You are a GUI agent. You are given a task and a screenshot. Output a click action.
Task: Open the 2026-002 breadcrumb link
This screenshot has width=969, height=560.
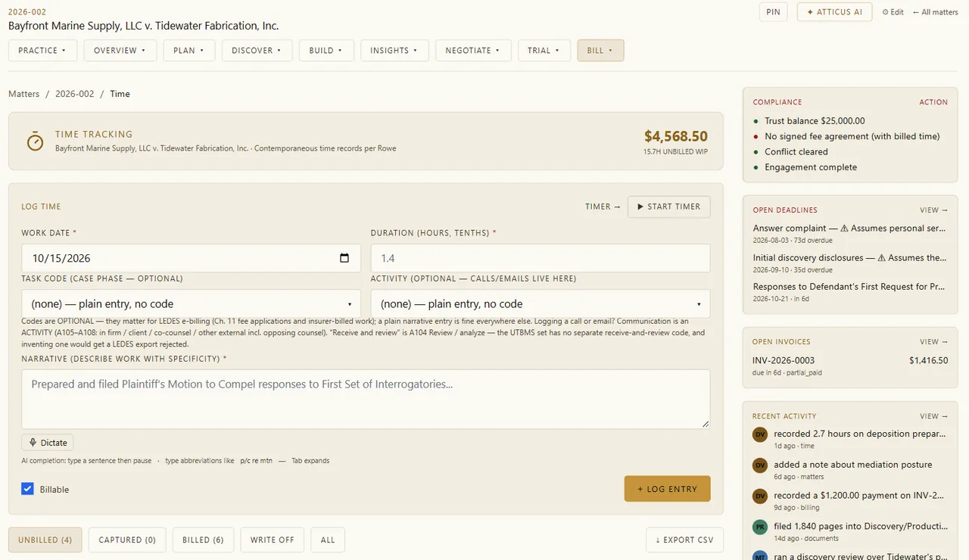pos(75,94)
